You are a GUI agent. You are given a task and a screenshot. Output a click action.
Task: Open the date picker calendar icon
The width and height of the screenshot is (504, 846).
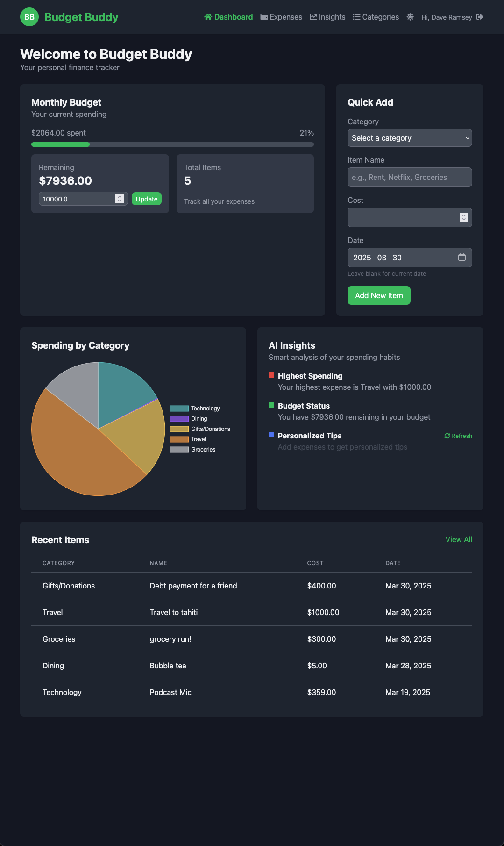point(462,257)
